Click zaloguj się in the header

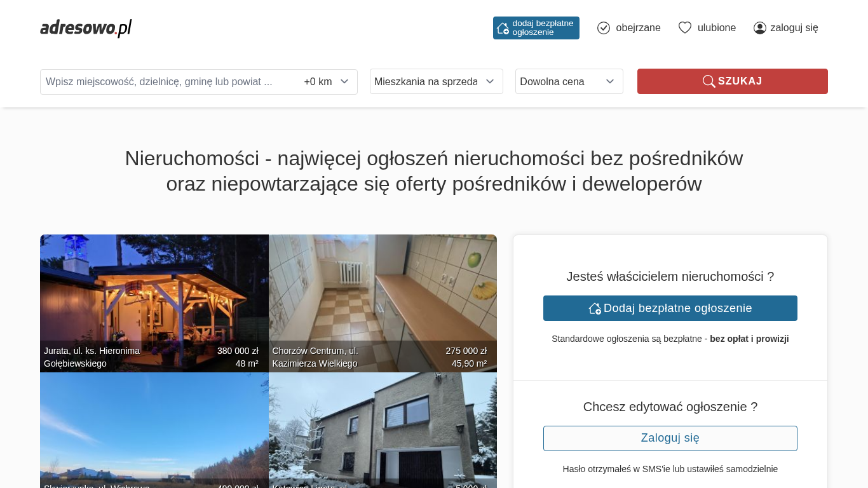pos(794,28)
